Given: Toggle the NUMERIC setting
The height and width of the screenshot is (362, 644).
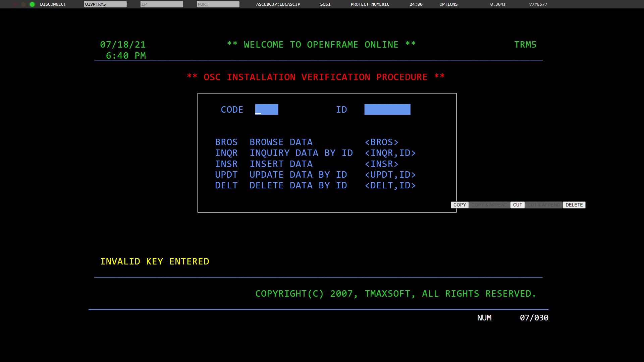Looking at the screenshot, I should point(380,4).
